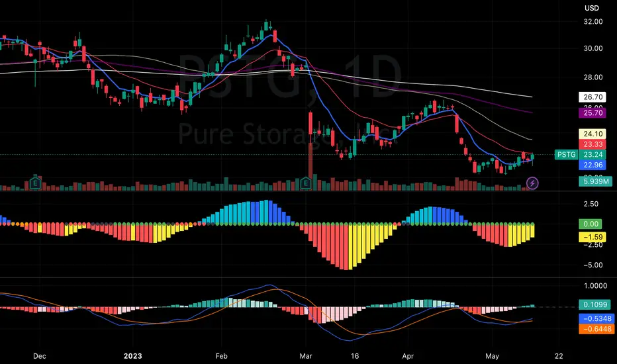The width and height of the screenshot is (617, 364).
Task: Click the 16 date label
Action: tap(355, 356)
